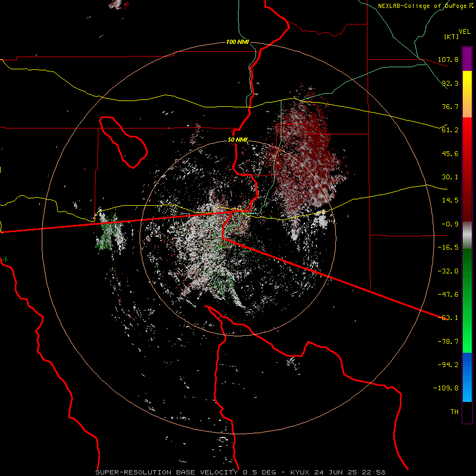This screenshot has width=476, height=476.
Task: Click the 14.5 velocity scale value
Action: [x=450, y=200]
